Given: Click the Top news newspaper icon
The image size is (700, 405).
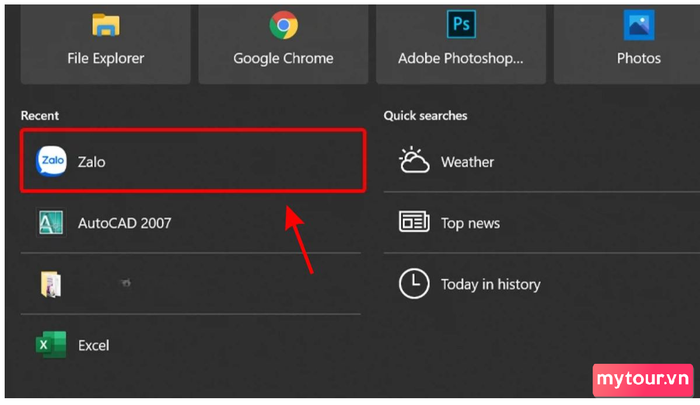Looking at the screenshot, I should (414, 221).
